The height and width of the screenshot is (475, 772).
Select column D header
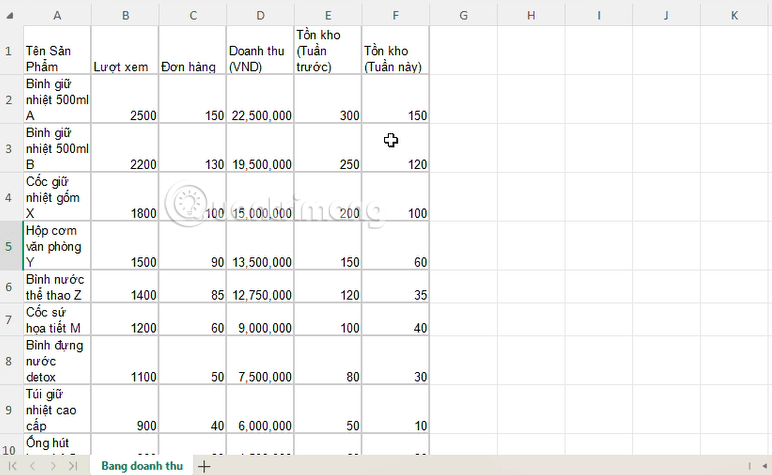pos(260,15)
